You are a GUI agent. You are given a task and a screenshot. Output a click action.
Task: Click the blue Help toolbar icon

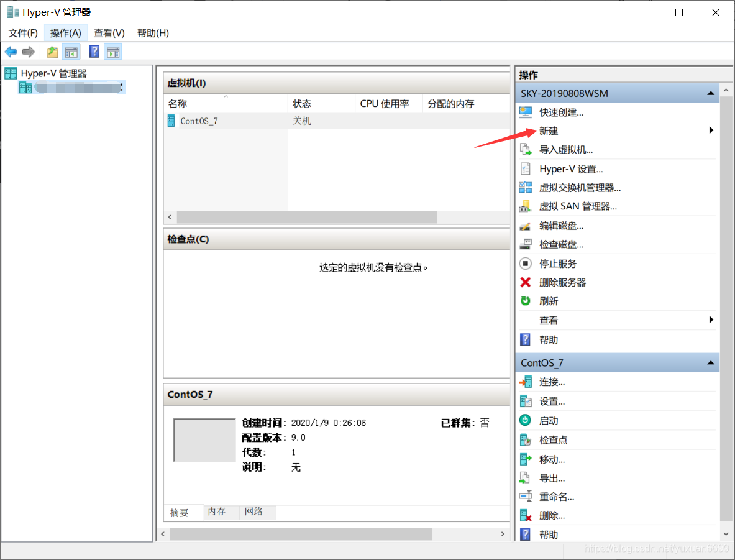[x=94, y=52]
